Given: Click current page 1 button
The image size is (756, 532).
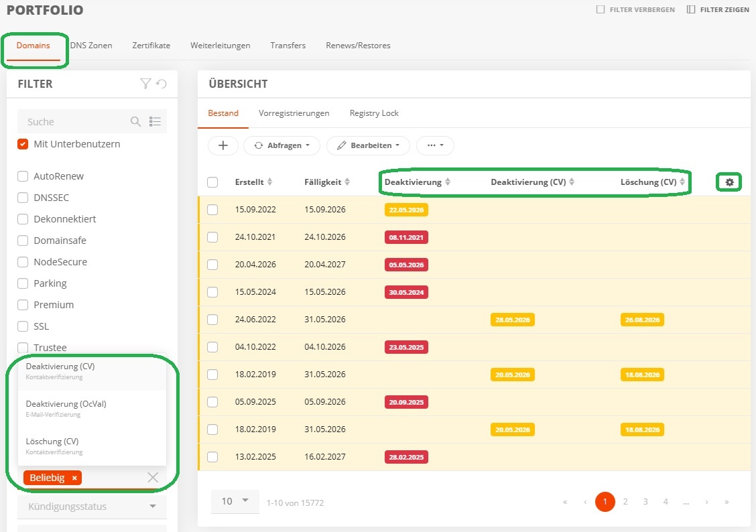Looking at the screenshot, I should tap(605, 502).
